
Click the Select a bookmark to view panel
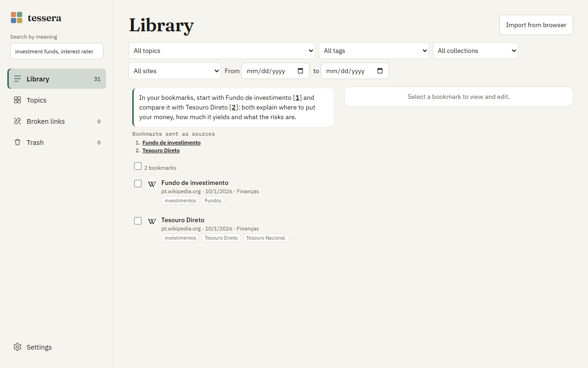(458, 97)
